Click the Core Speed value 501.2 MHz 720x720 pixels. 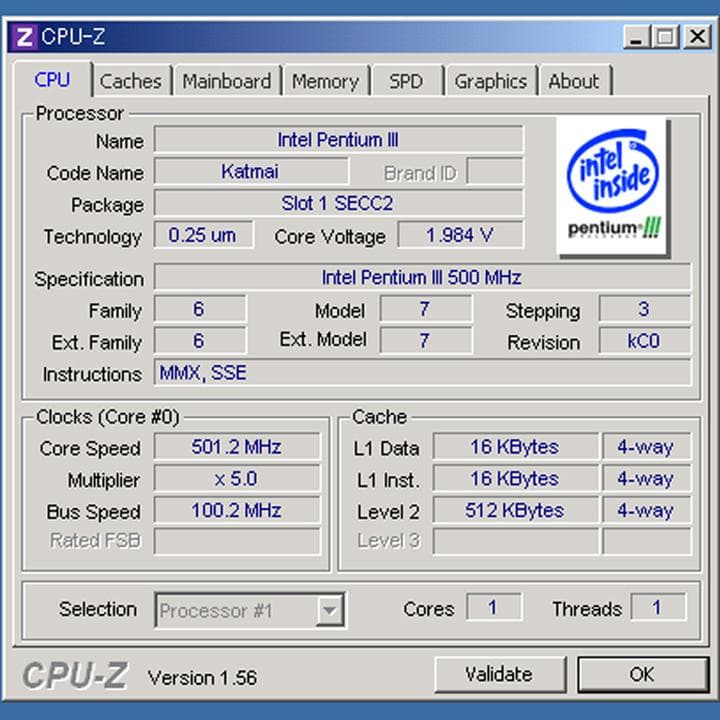click(x=237, y=447)
